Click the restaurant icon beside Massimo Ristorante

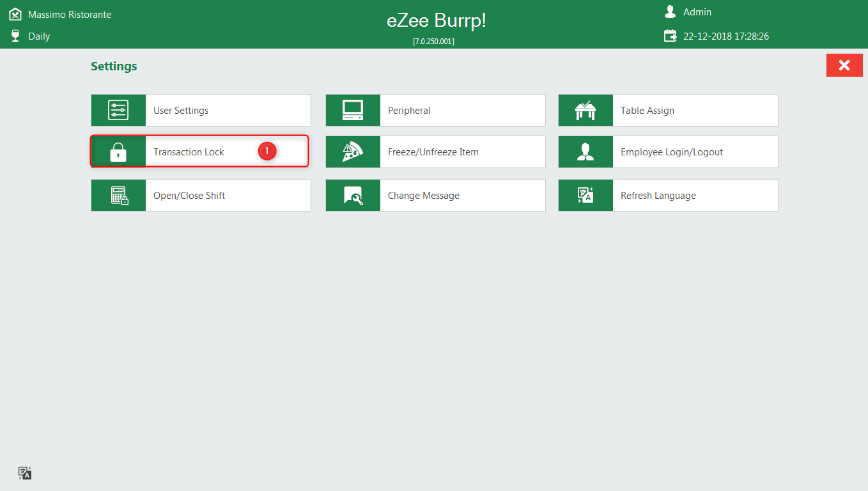click(15, 14)
